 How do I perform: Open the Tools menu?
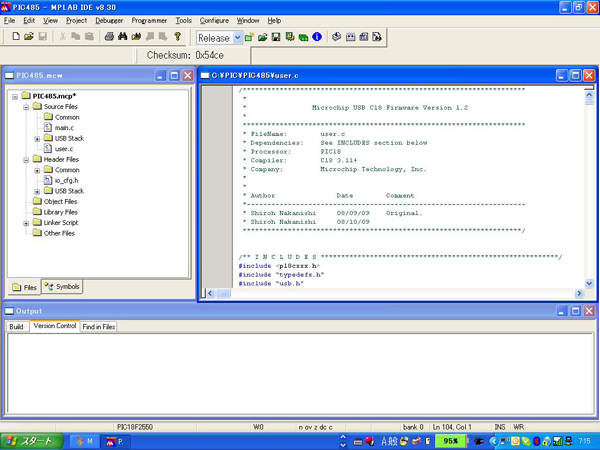tap(183, 21)
